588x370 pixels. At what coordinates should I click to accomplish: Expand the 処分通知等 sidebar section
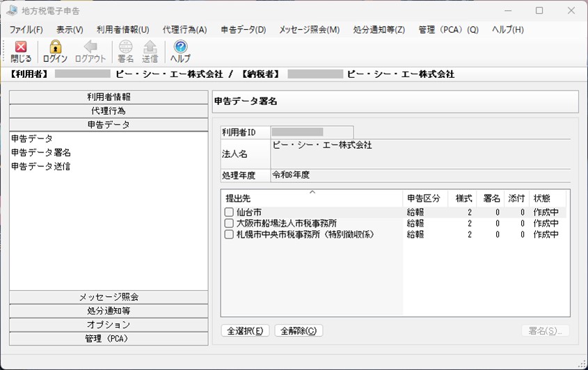(109, 311)
